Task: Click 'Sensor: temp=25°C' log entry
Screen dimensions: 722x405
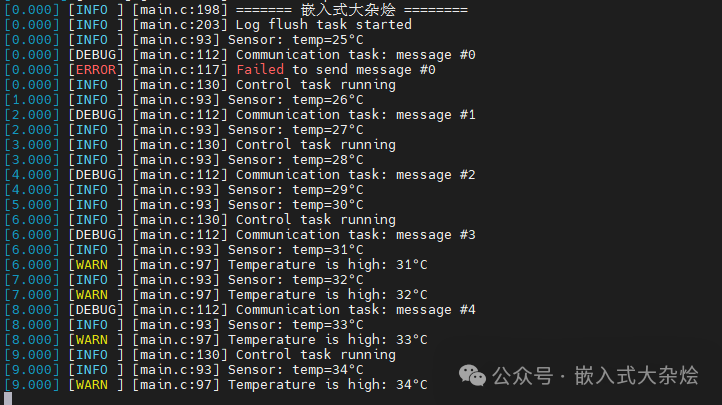Action: tap(296, 40)
